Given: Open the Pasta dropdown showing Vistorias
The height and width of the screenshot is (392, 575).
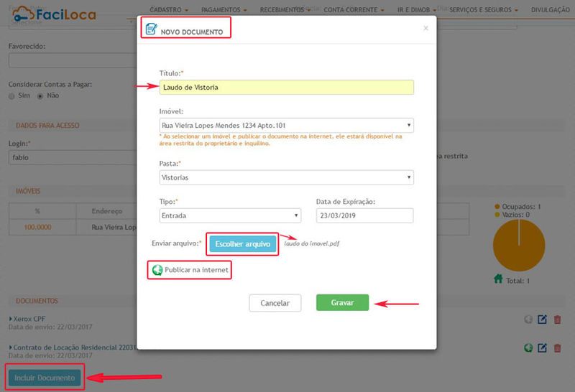Looking at the screenshot, I should point(286,177).
